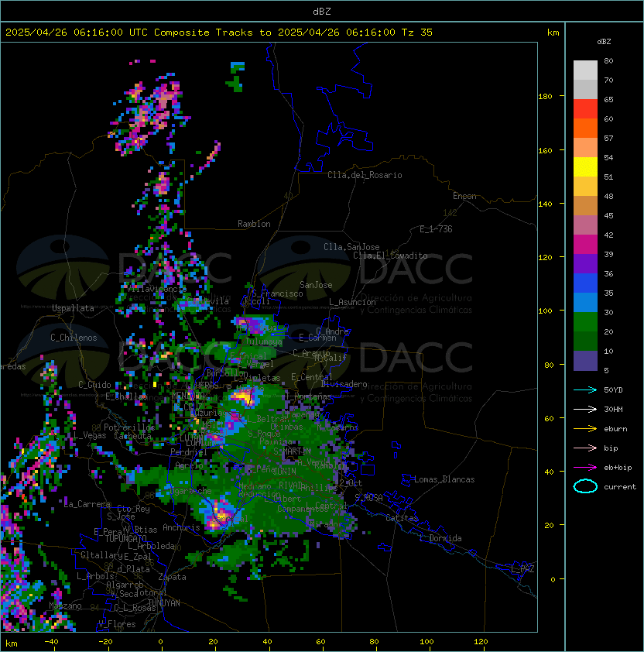This screenshot has height=652, width=644.
Task: Click the '50YD' legend text
Action: point(613,390)
